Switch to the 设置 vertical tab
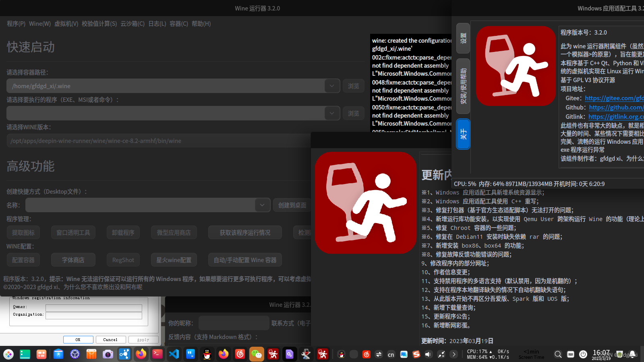644x362 pixels. [x=463, y=38]
